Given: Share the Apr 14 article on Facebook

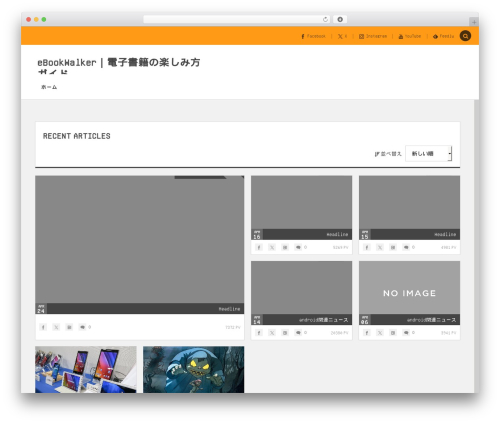Looking at the screenshot, I should (x=259, y=333).
